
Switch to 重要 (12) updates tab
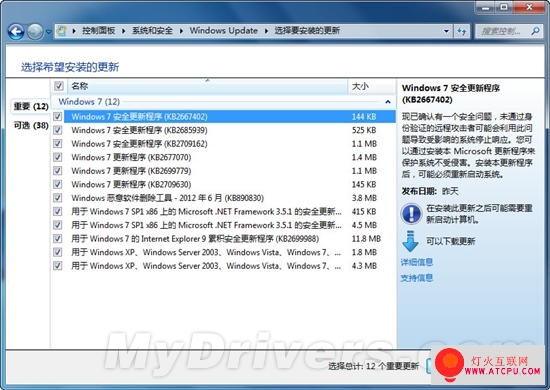31,106
